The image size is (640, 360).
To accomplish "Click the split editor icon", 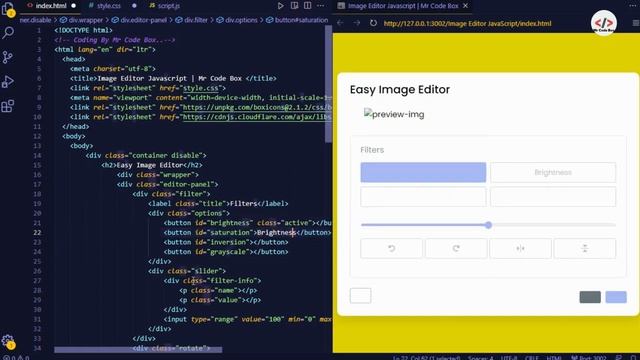I will pos(307,6).
